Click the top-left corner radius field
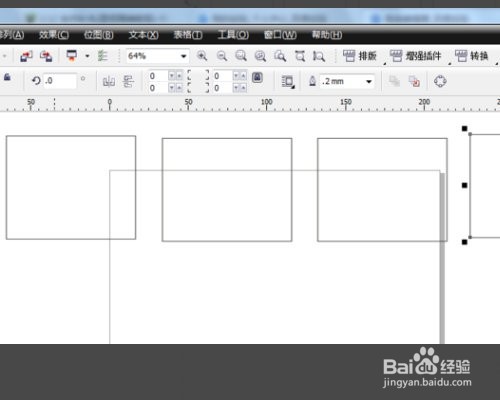500x400 pixels. tap(157, 76)
